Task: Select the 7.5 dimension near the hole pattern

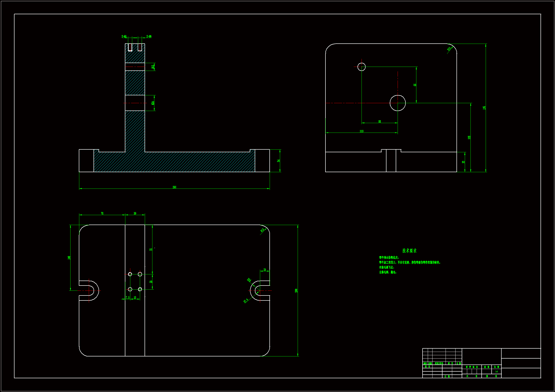Action: point(127,298)
